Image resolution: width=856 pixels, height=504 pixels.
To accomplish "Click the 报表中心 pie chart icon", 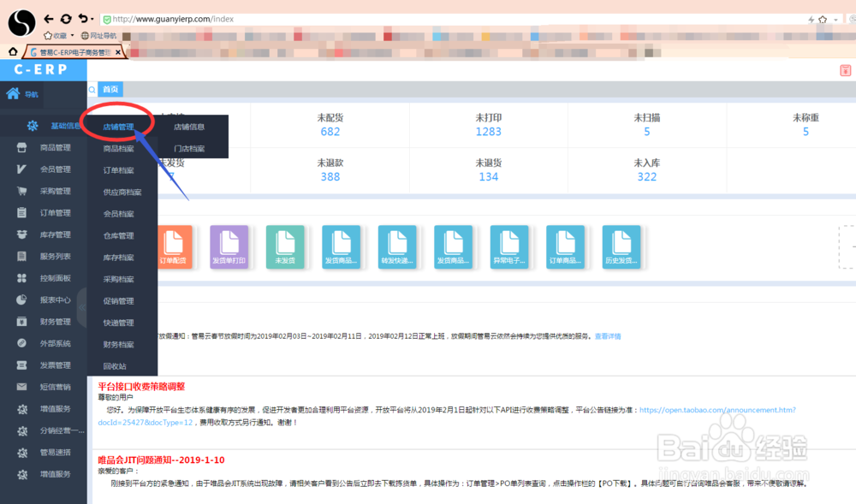I will [22, 299].
